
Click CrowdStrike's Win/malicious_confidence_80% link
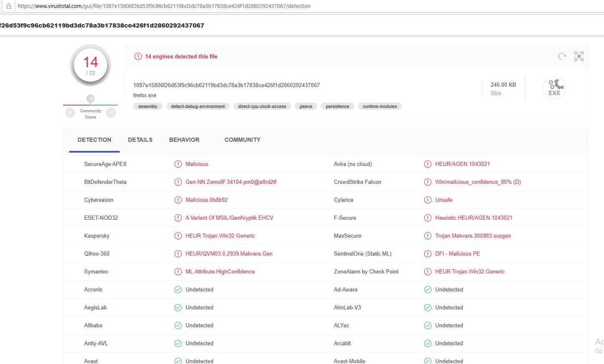478,182
